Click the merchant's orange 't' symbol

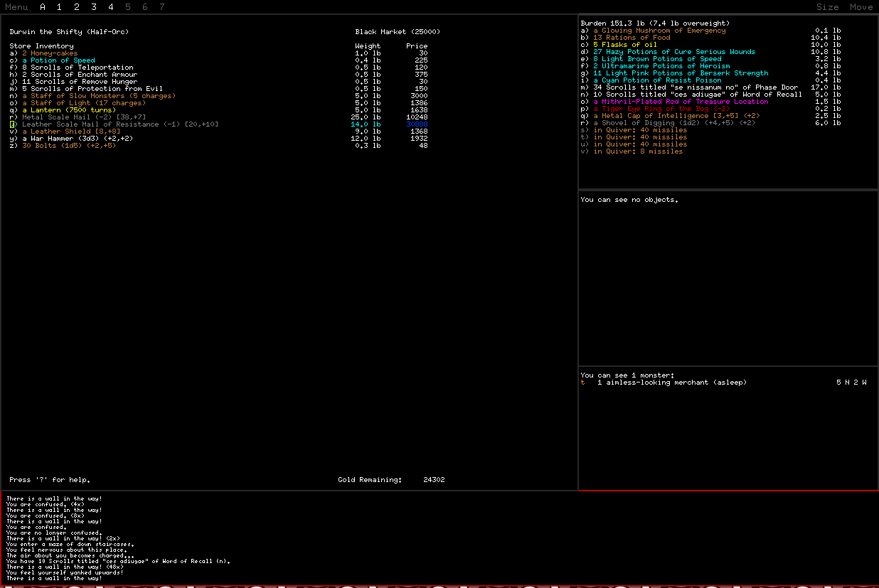(583, 383)
